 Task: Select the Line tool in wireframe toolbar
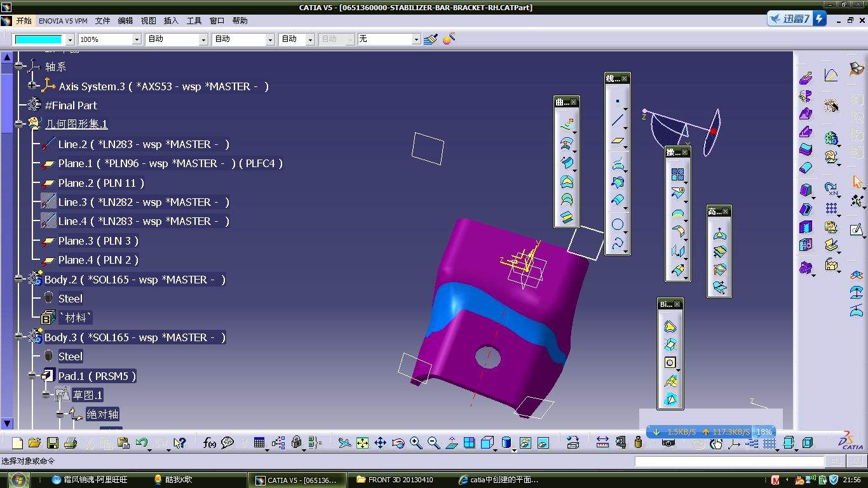(x=617, y=121)
